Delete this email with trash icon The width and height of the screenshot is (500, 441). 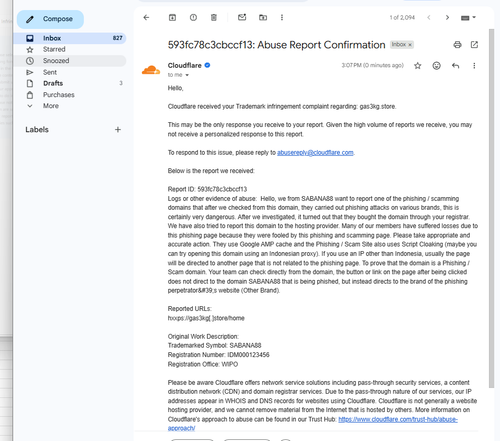[214, 17]
